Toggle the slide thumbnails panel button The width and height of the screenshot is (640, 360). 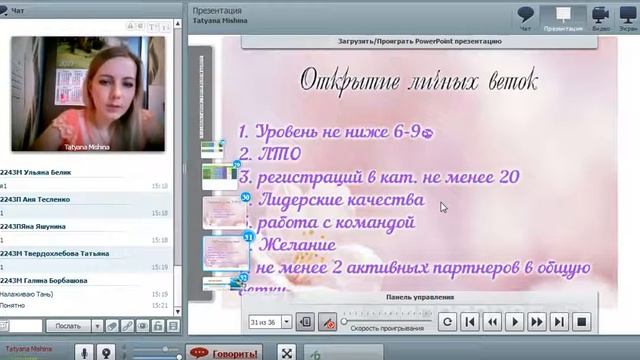(305, 322)
